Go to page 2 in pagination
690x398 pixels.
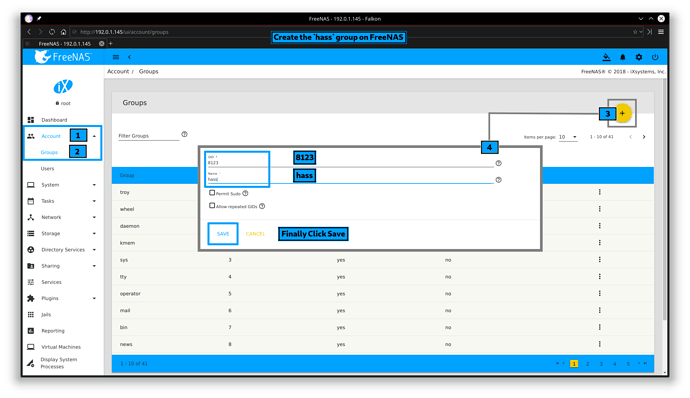(587, 364)
